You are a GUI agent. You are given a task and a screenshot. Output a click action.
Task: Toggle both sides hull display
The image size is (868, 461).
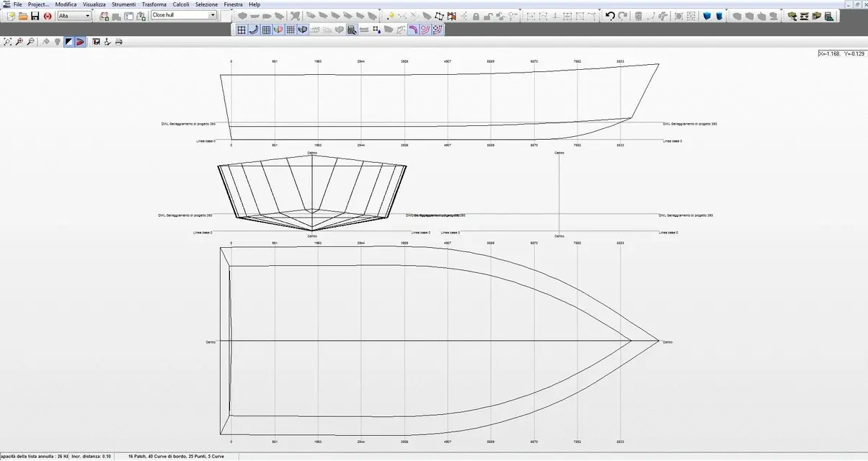pos(278,30)
